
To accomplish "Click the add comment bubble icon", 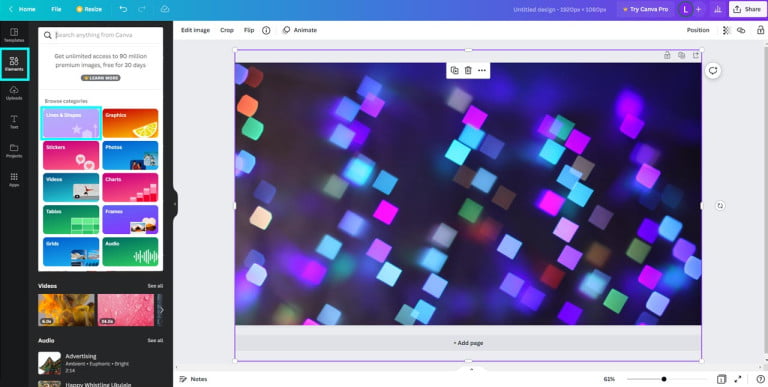I will 713,71.
